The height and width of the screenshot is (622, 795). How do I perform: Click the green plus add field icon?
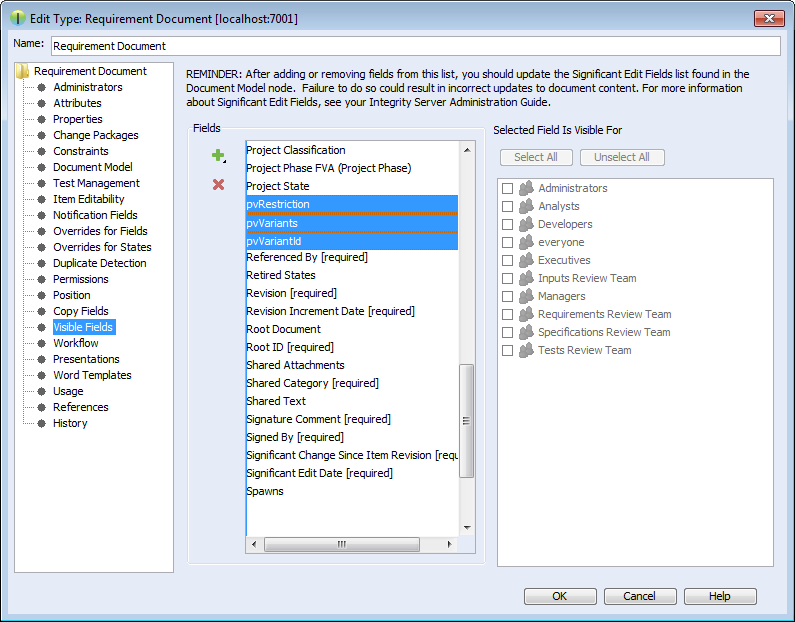coord(217,155)
